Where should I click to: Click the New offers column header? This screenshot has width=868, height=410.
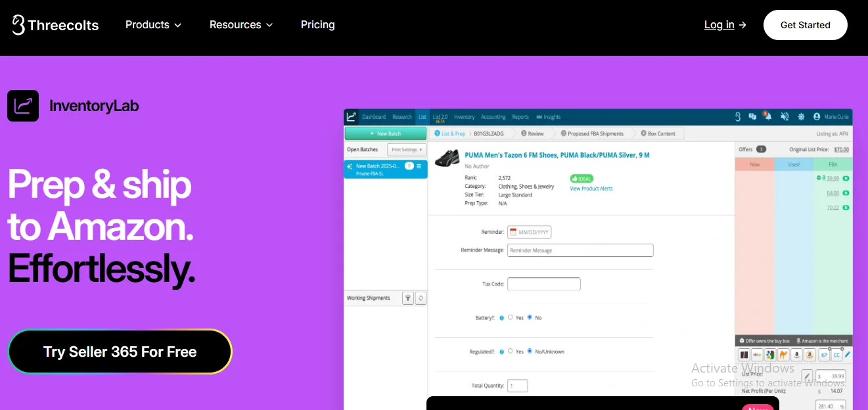tap(754, 164)
